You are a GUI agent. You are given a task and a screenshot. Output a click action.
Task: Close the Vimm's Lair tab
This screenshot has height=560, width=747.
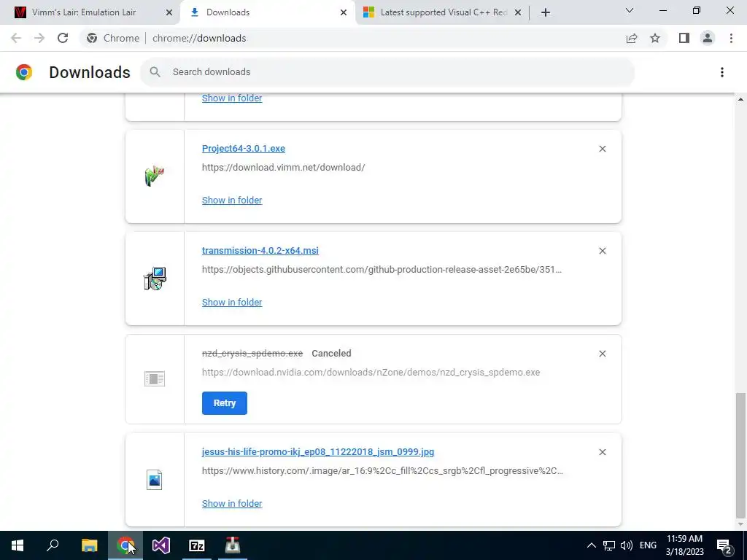pos(169,12)
